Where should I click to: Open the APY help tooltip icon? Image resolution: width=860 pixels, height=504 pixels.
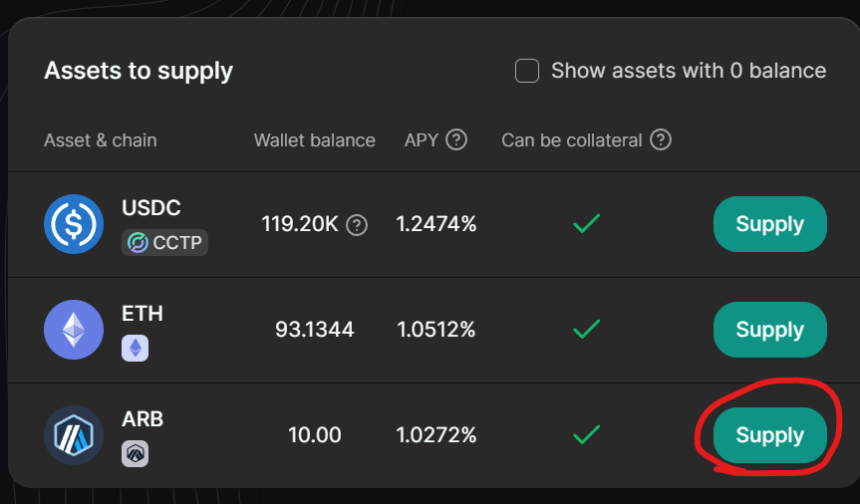tap(456, 139)
